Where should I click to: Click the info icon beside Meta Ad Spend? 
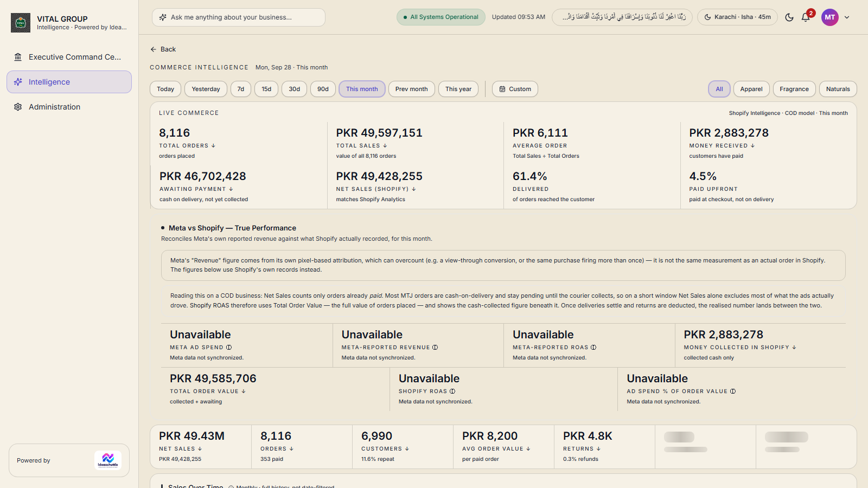click(x=229, y=348)
